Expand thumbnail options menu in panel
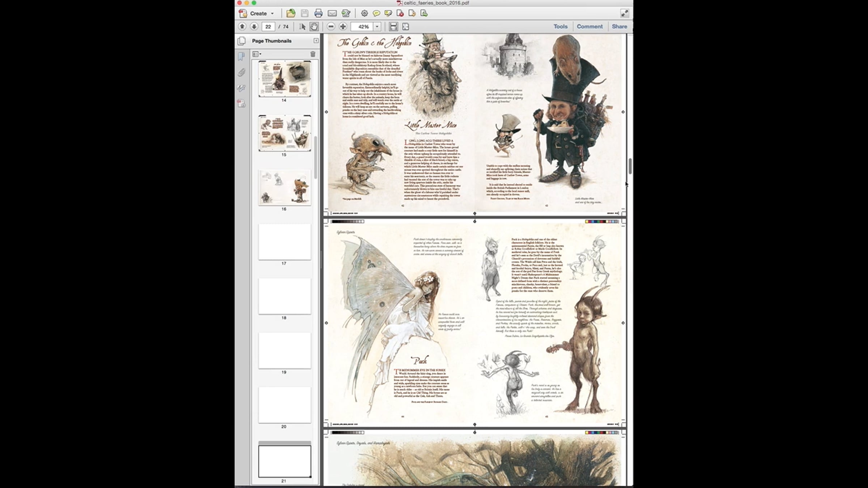868x488 pixels. pyautogui.click(x=257, y=54)
